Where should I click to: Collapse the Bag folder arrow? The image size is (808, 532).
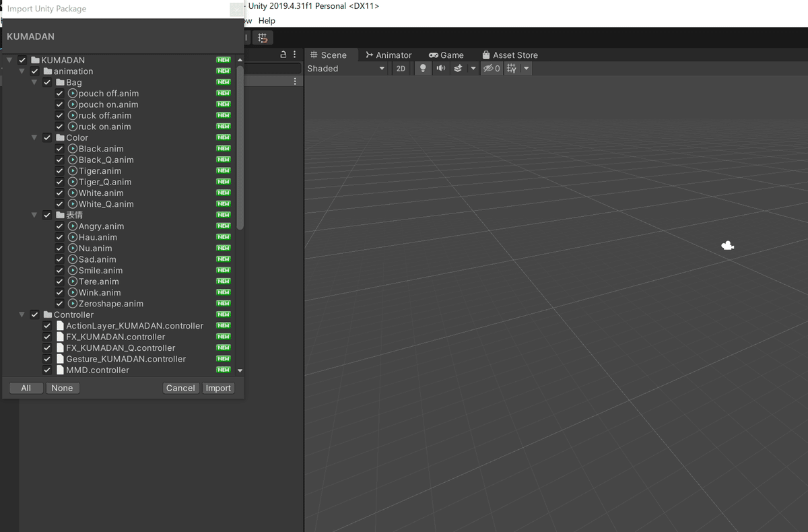tap(34, 82)
